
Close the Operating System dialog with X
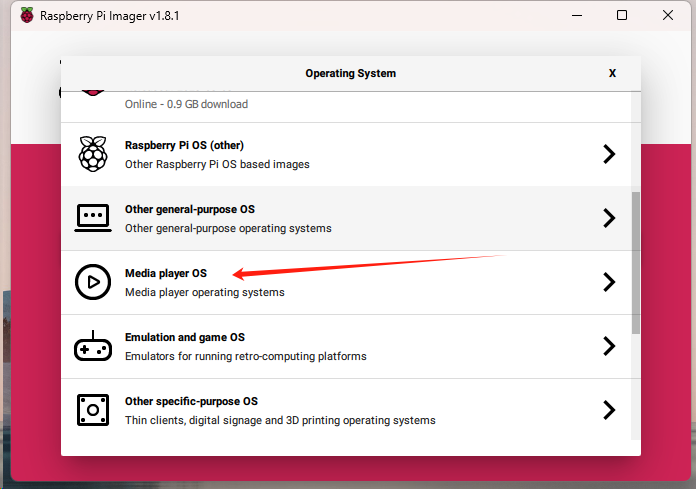(612, 73)
